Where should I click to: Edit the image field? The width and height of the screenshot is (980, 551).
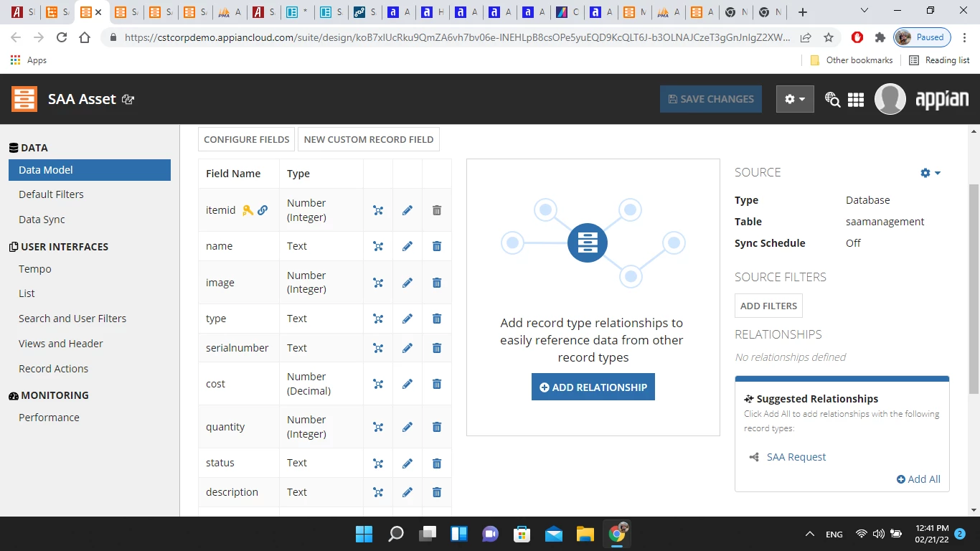point(407,283)
